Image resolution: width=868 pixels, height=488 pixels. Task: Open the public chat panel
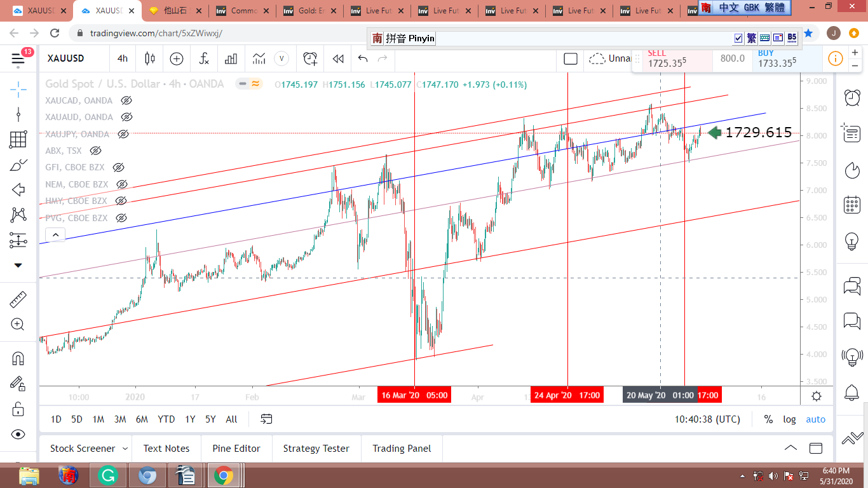point(852,286)
